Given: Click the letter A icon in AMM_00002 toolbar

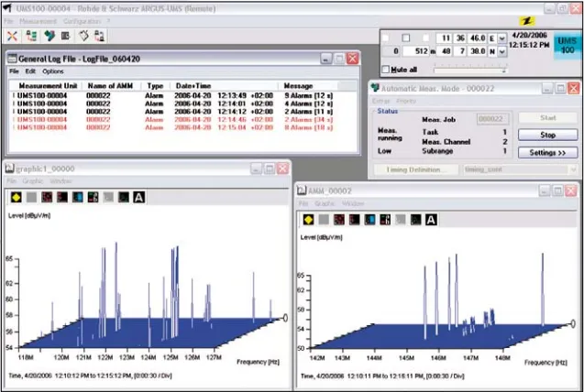Looking at the screenshot, I should pyautogui.click(x=431, y=220).
